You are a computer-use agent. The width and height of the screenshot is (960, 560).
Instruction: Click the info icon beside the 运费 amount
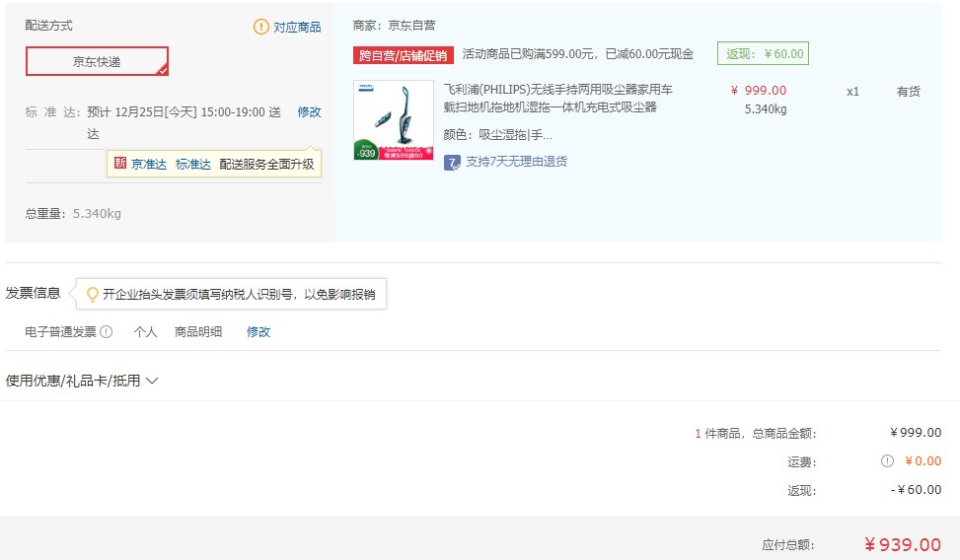click(x=887, y=460)
